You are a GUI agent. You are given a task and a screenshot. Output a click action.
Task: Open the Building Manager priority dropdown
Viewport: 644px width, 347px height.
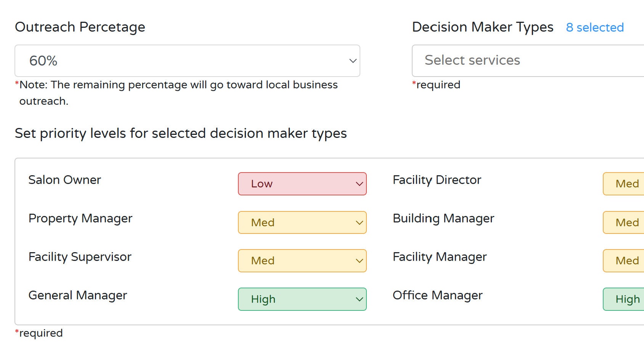click(624, 222)
